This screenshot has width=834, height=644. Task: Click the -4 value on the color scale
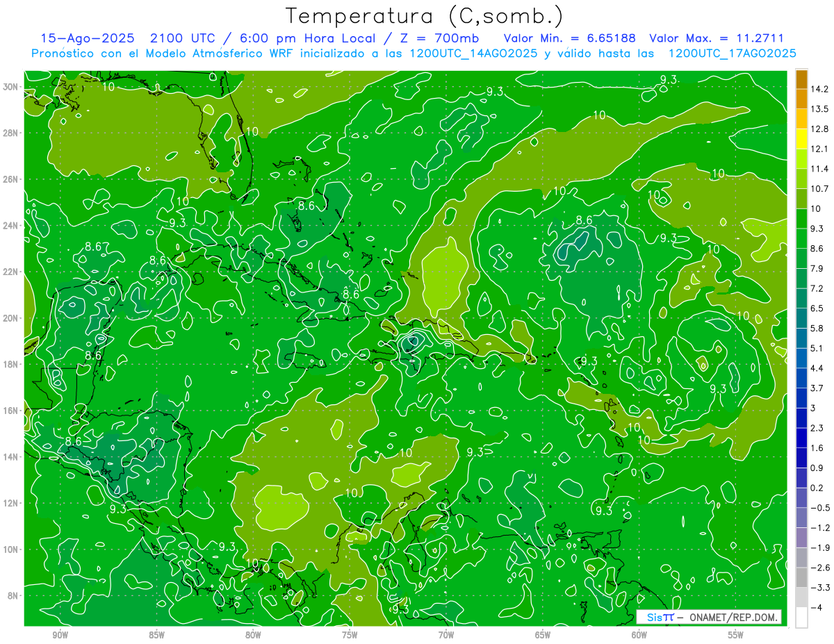pyautogui.click(x=816, y=608)
